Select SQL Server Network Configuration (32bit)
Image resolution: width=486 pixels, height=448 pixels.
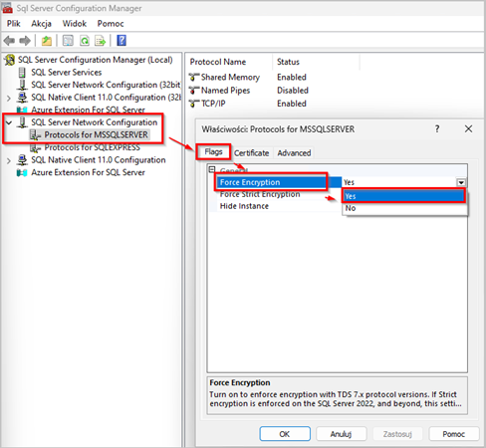[106, 85]
